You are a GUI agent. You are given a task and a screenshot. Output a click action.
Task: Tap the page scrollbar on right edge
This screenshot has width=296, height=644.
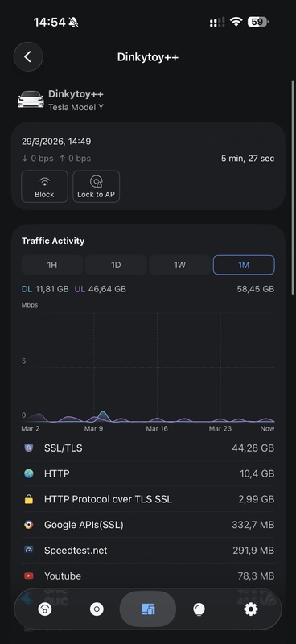click(x=292, y=187)
